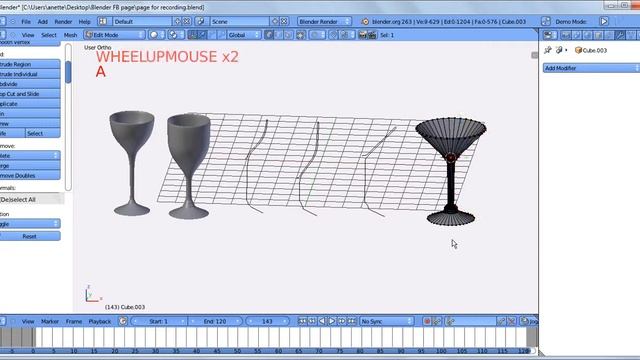Screen dimensions: 640x360
Task: Open the No Sync playback dropdown
Action: pyautogui.click(x=387, y=322)
